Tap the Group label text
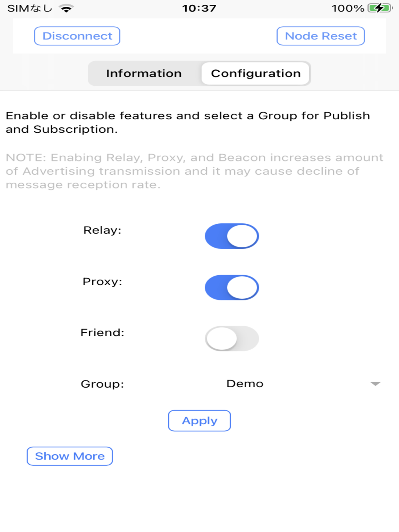The height and width of the screenshot is (532, 399). pos(102,384)
